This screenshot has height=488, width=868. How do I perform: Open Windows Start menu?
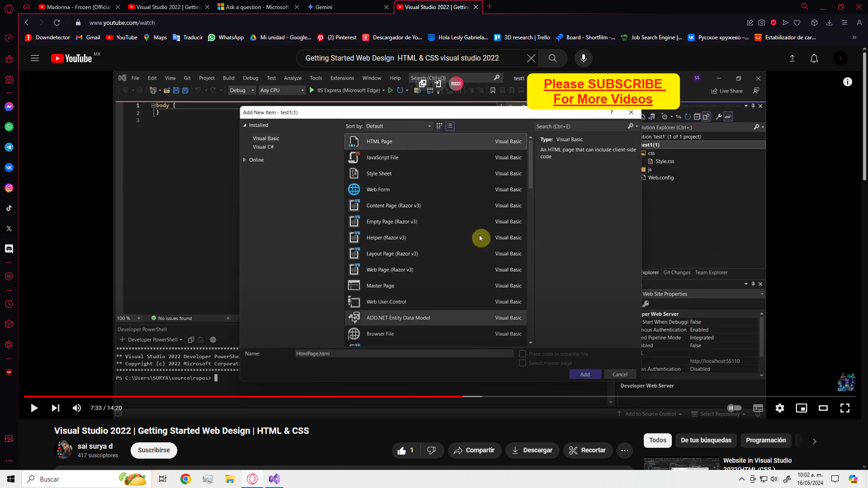pyautogui.click(x=11, y=479)
